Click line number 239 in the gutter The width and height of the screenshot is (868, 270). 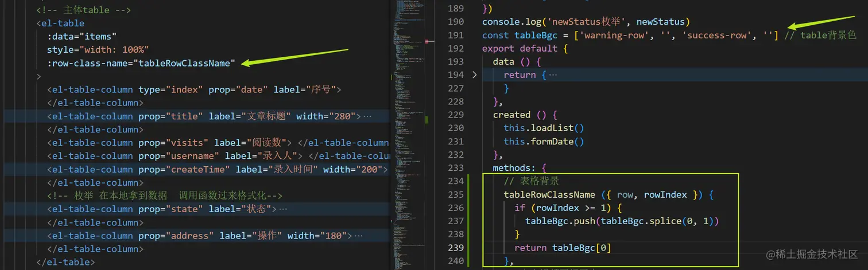455,248
